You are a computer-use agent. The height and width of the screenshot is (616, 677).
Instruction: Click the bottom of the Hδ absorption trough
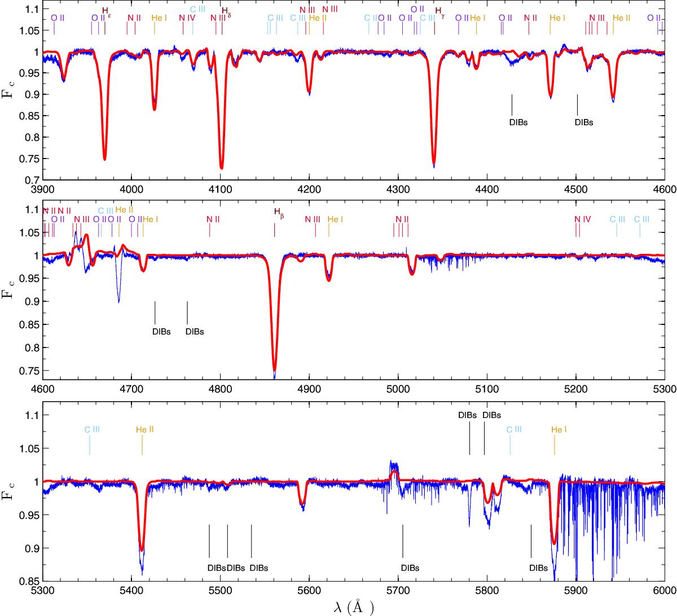click(221, 168)
